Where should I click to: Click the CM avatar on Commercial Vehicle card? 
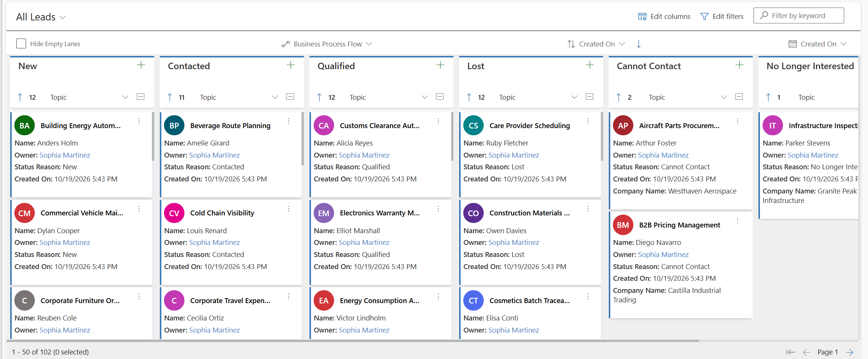(25, 213)
